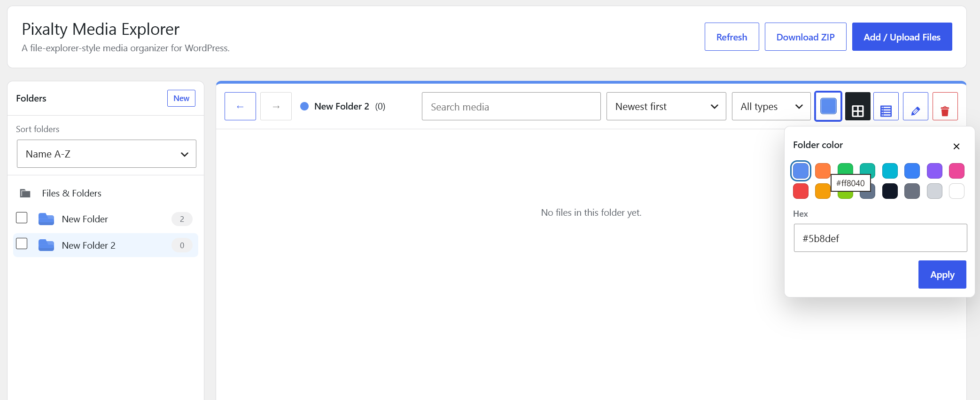This screenshot has height=400, width=980.
Task: Go forward with the right arrow button
Action: [x=276, y=106]
